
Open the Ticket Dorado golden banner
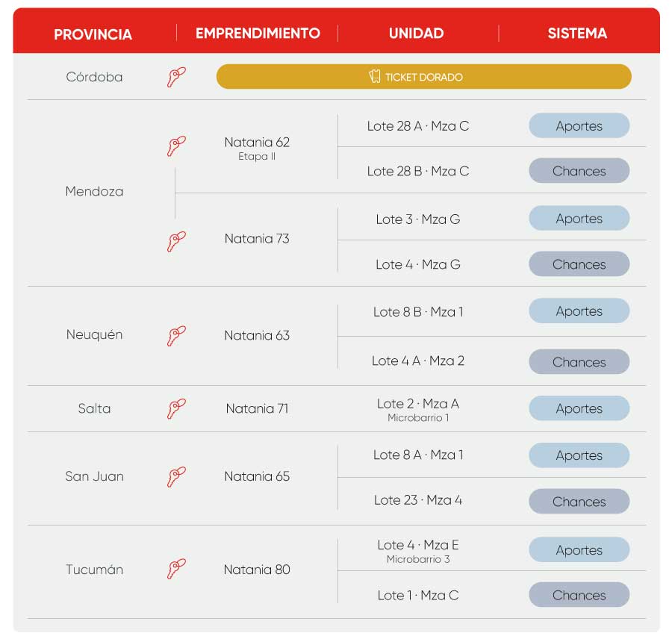pos(423,77)
